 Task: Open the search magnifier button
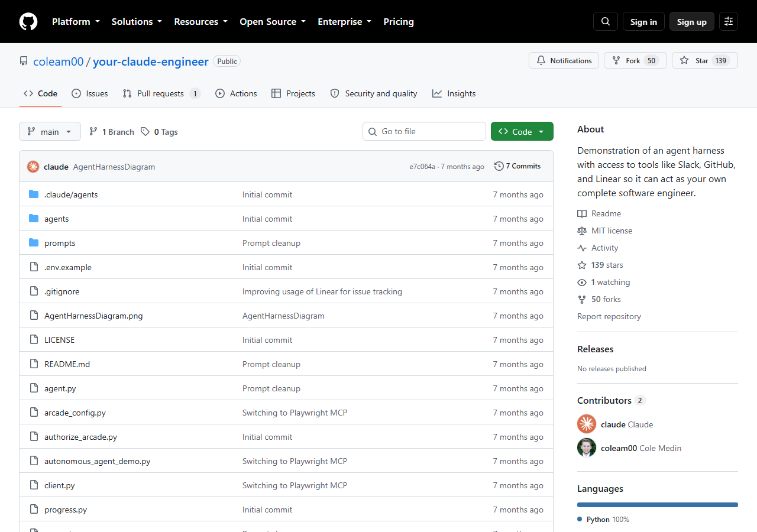pos(606,21)
